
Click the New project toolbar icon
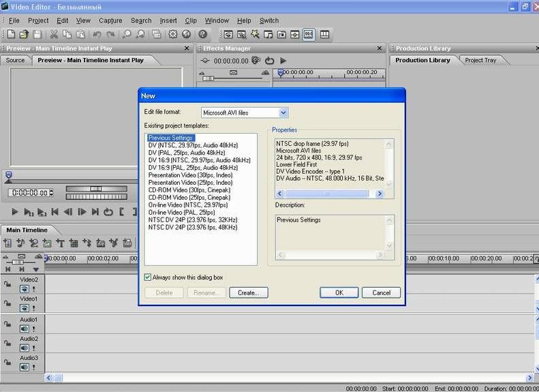pyautogui.click(x=11, y=34)
